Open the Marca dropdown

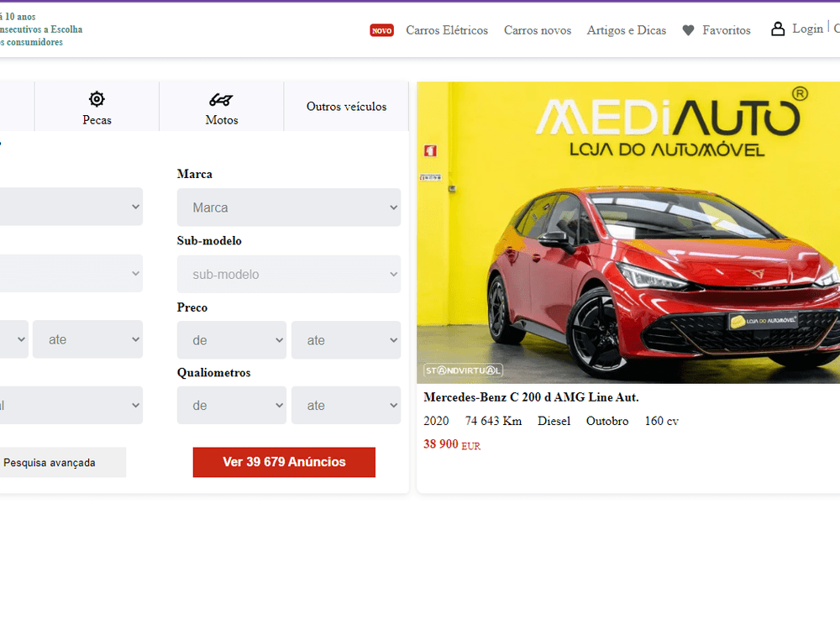[x=289, y=207]
